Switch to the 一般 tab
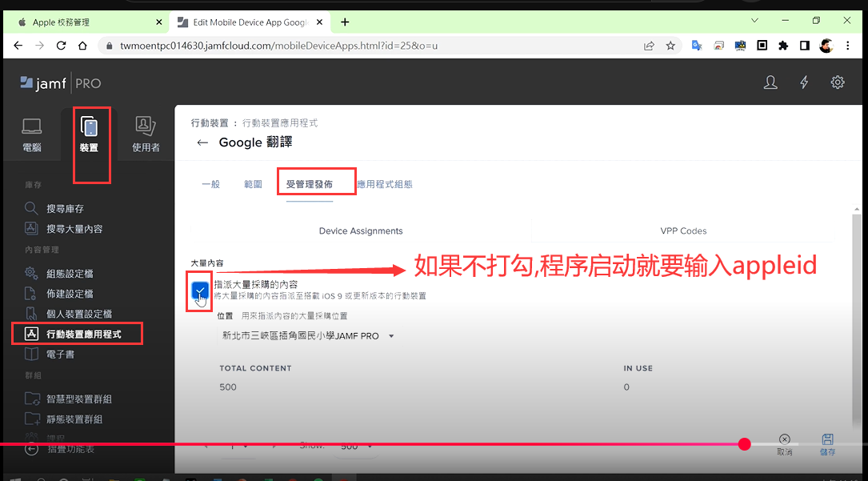 pos(211,184)
